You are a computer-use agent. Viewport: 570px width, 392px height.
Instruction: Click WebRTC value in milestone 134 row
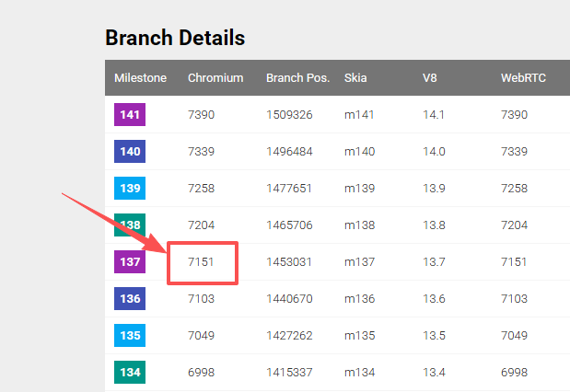click(x=514, y=373)
